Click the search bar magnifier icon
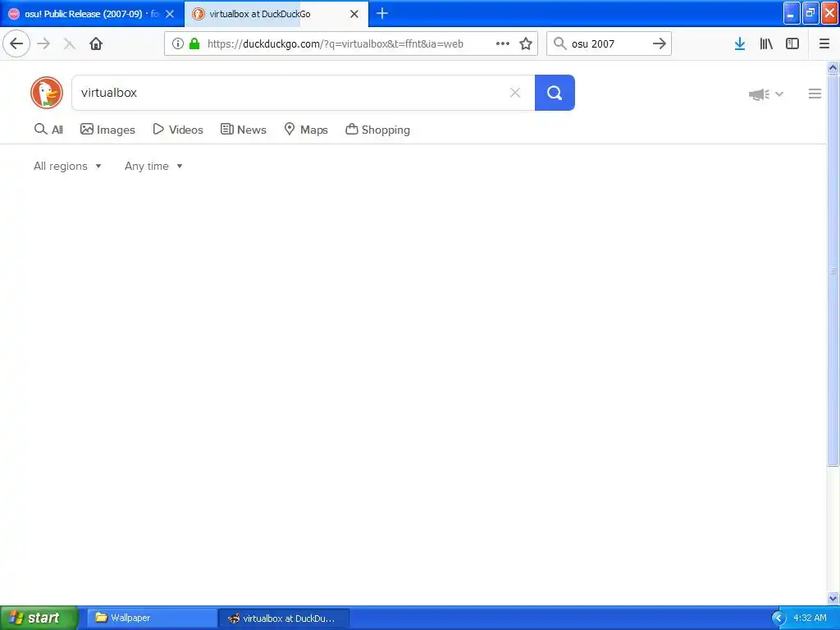 (559, 43)
